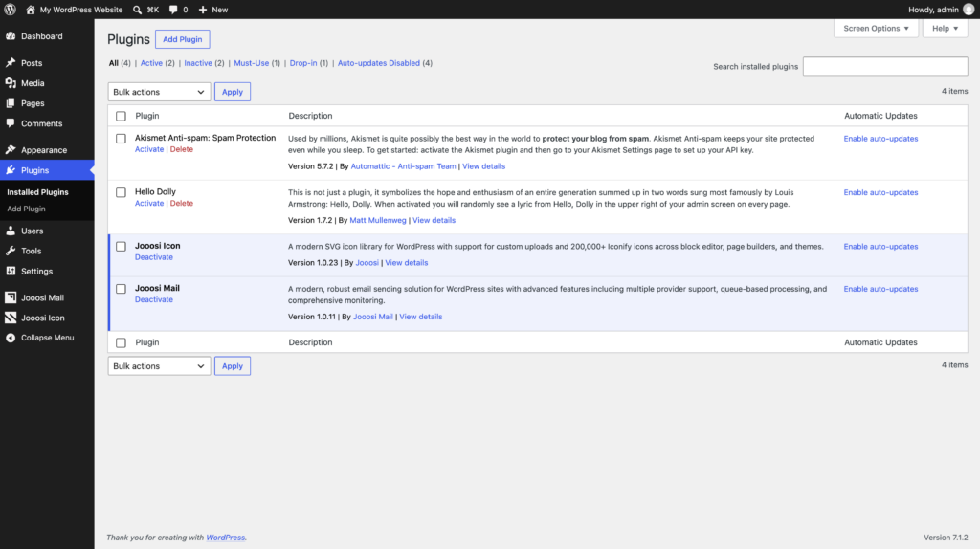Viewport: 980px width, 549px height.
Task: Filter plugins by Must-Use
Action: click(x=252, y=63)
